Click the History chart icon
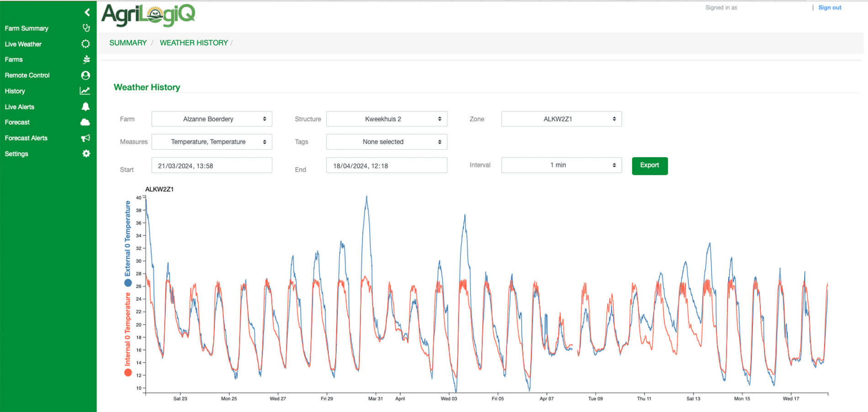868x412 pixels. pos(85,91)
